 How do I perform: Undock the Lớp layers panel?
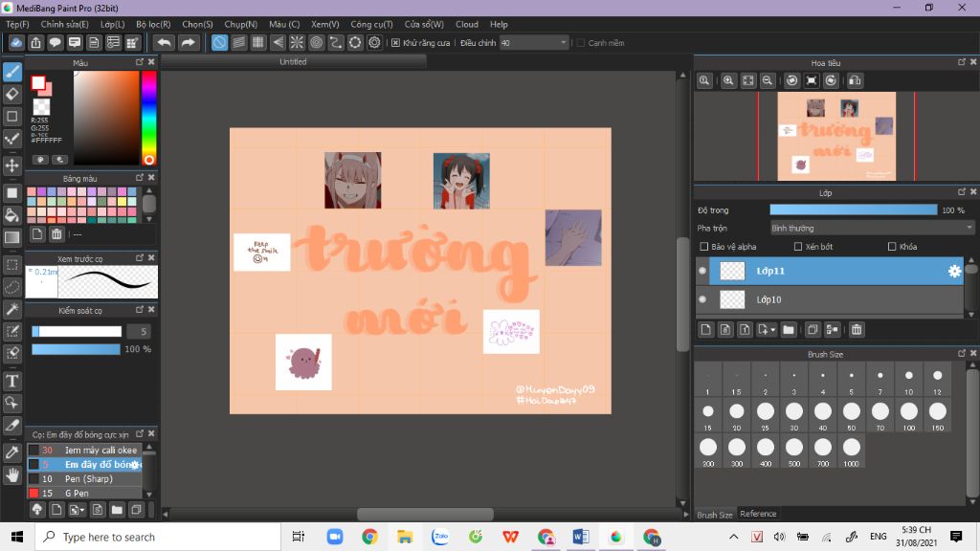point(961,191)
